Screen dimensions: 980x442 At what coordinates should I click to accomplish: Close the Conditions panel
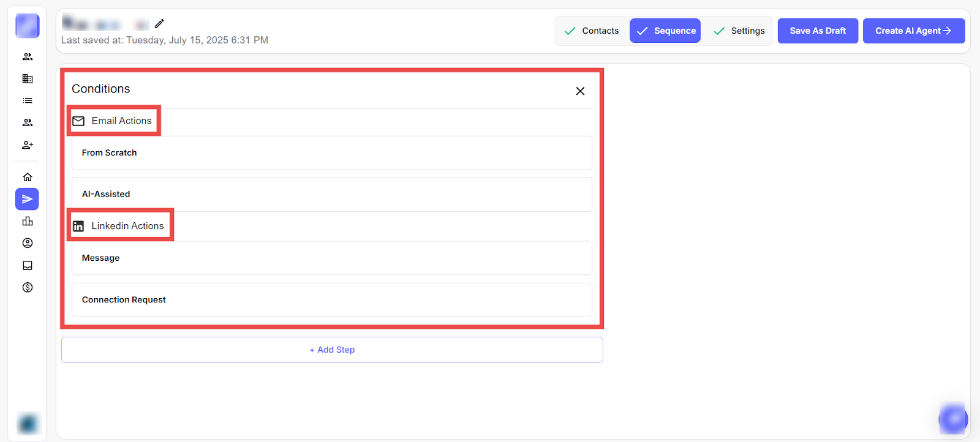coord(580,91)
